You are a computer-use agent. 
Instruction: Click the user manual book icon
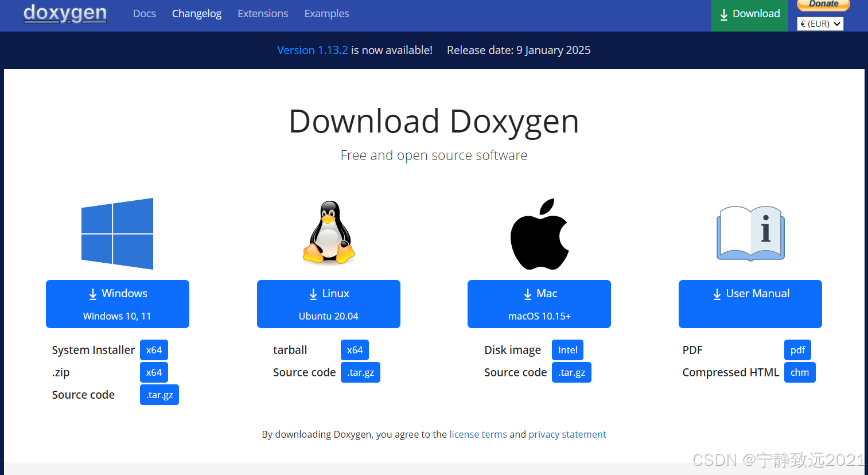pos(750,233)
